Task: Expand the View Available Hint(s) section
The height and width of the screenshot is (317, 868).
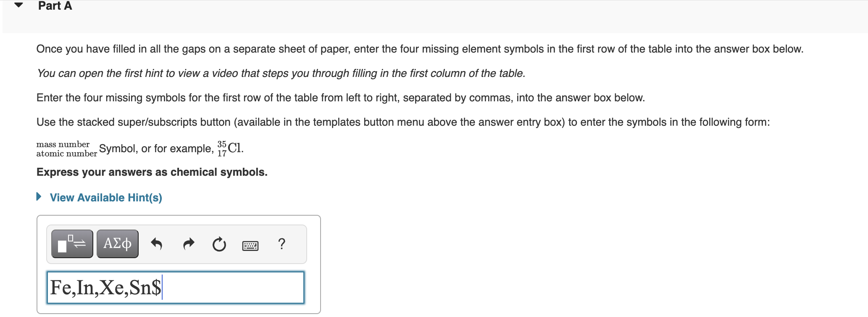Action: click(x=105, y=197)
